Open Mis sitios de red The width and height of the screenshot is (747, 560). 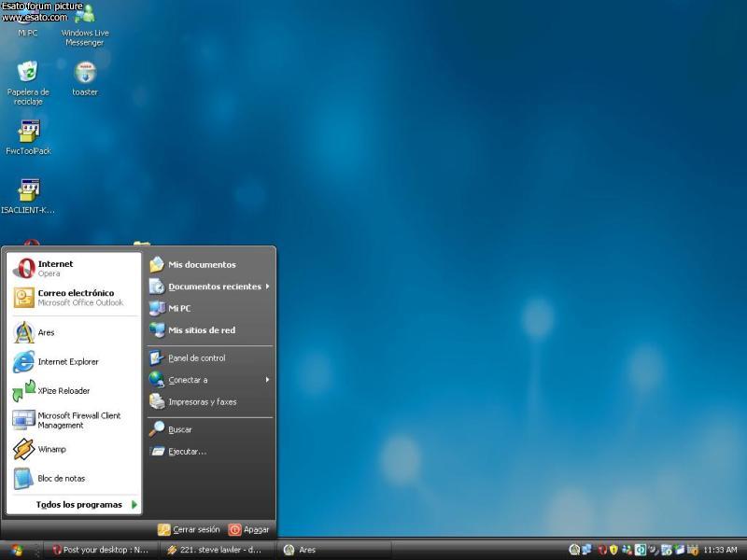pos(210,330)
